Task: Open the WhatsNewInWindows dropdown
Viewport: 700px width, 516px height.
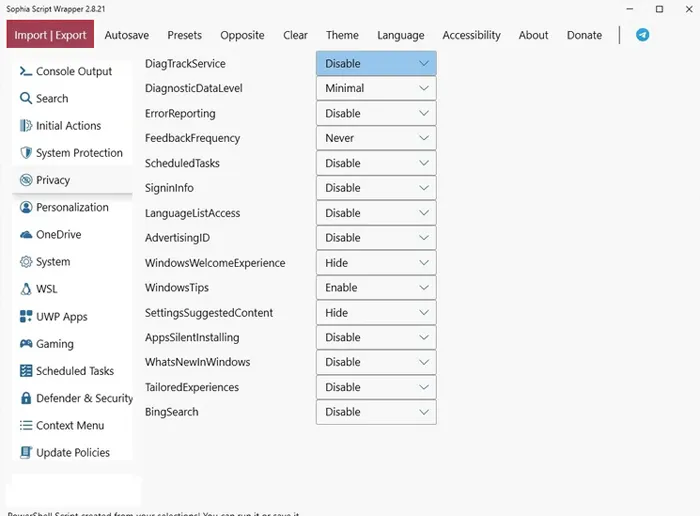Action: [376, 362]
